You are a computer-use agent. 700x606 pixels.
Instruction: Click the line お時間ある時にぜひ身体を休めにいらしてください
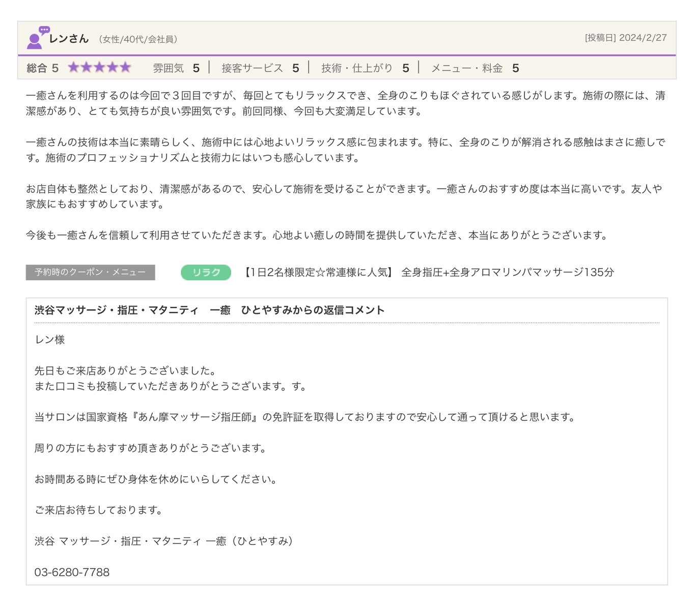(x=157, y=479)
